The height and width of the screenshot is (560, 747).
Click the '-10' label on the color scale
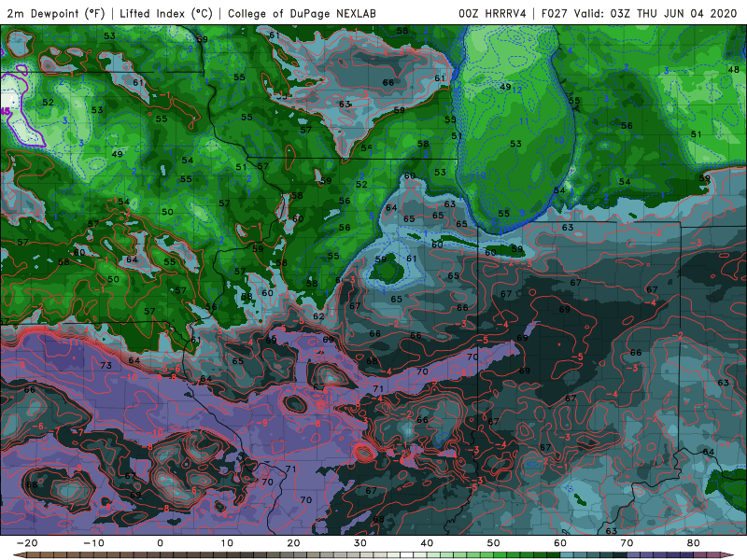(x=93, y=543)
